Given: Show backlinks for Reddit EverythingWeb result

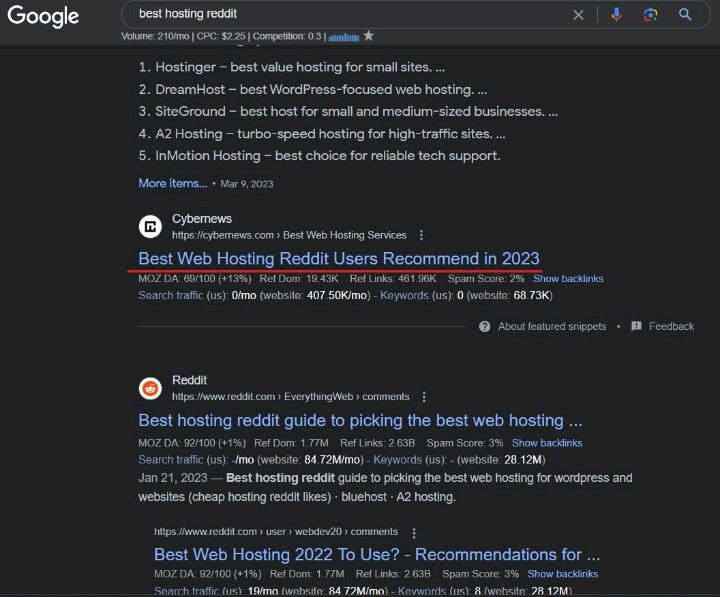Looking at the screenshot, I should pyautogui.click(x=547, y=443).
